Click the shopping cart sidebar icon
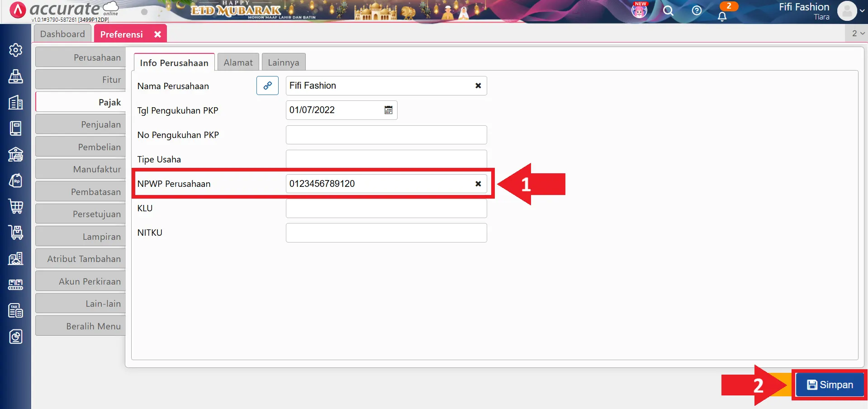 (15, 206)
